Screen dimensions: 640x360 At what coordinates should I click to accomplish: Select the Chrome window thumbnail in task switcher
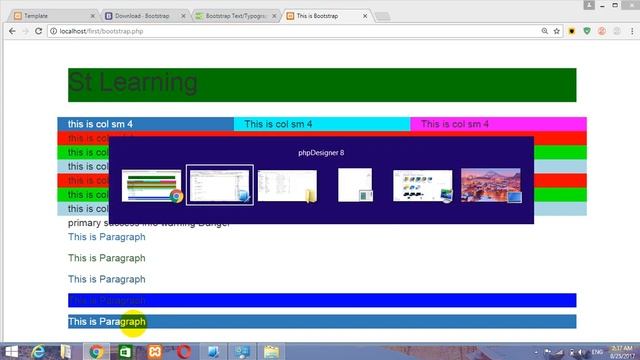coord(152,186)
